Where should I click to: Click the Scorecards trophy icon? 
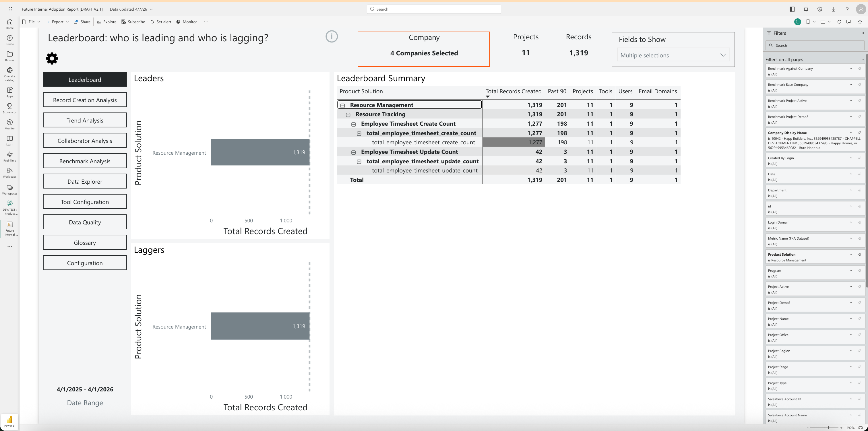(x=9, y=106)
